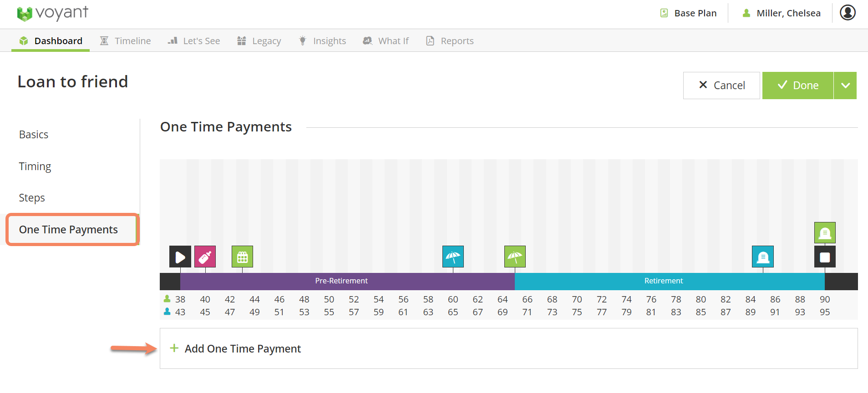Select Timing in the side menu
This screenshot has width=868, height=393.
coord(35,166)
